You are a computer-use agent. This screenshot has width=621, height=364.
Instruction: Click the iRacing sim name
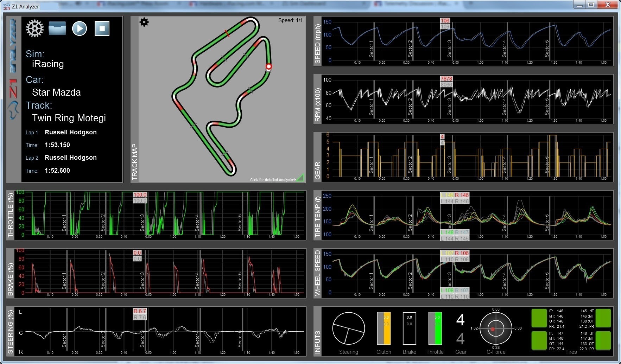click(x=48, y=64)
